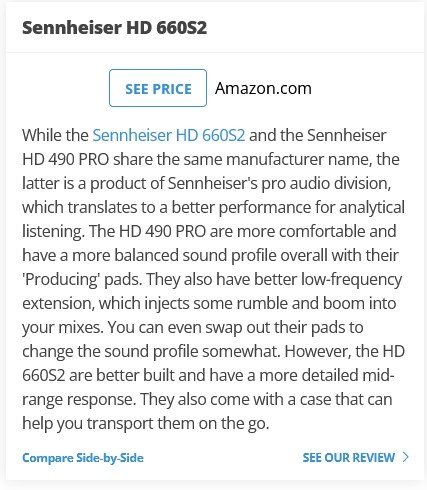This screenshot has width=427, height=490.
Task: Click the Sennheiser HD 660S2 card heading
Action: pyautogui.click(x=114, y=27)
